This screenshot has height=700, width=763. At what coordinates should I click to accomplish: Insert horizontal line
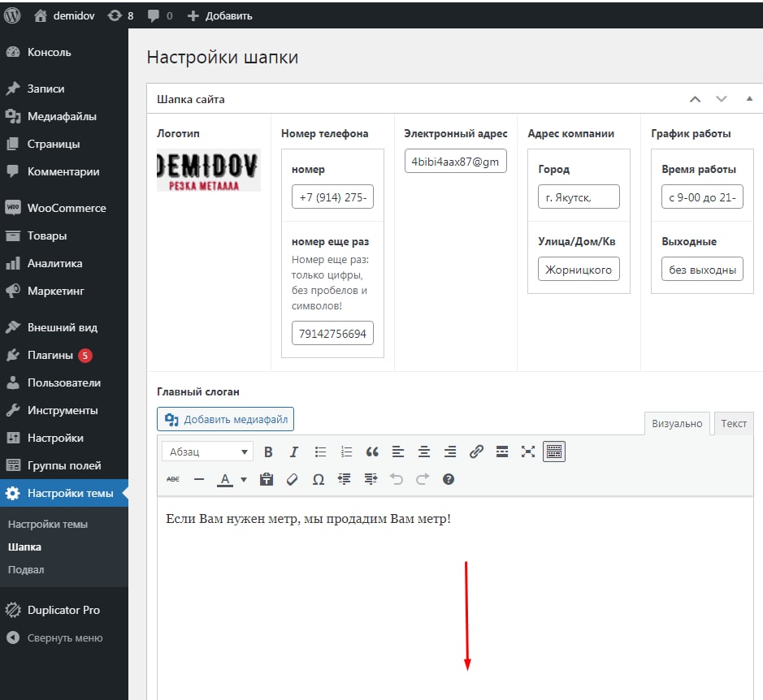tap(199, 480)
